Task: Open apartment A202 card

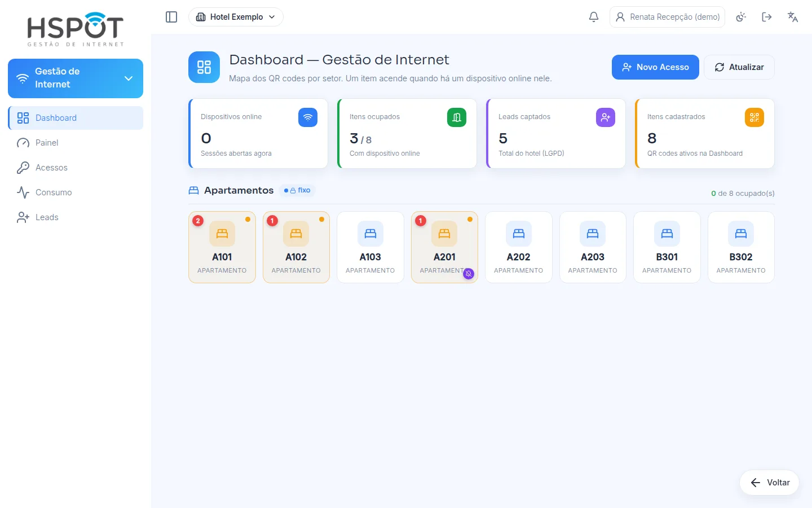Action: coord(519,247)
